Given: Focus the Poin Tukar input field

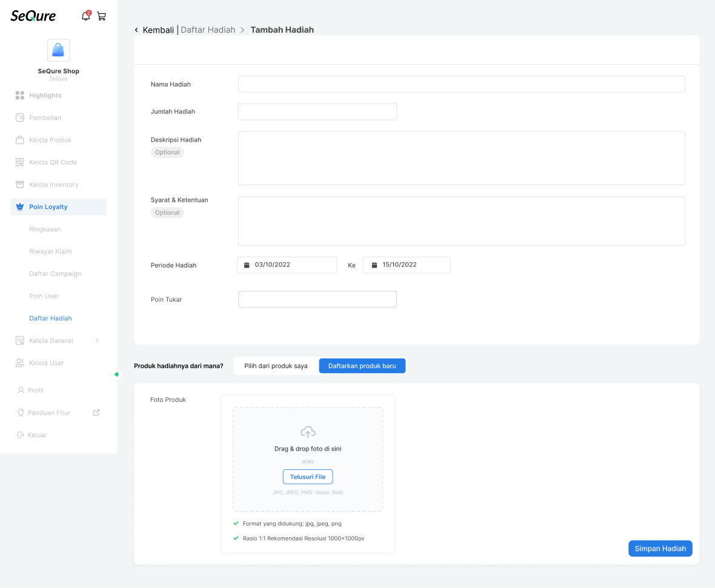Looking at the screenshot, I should (x=318, y=300).
